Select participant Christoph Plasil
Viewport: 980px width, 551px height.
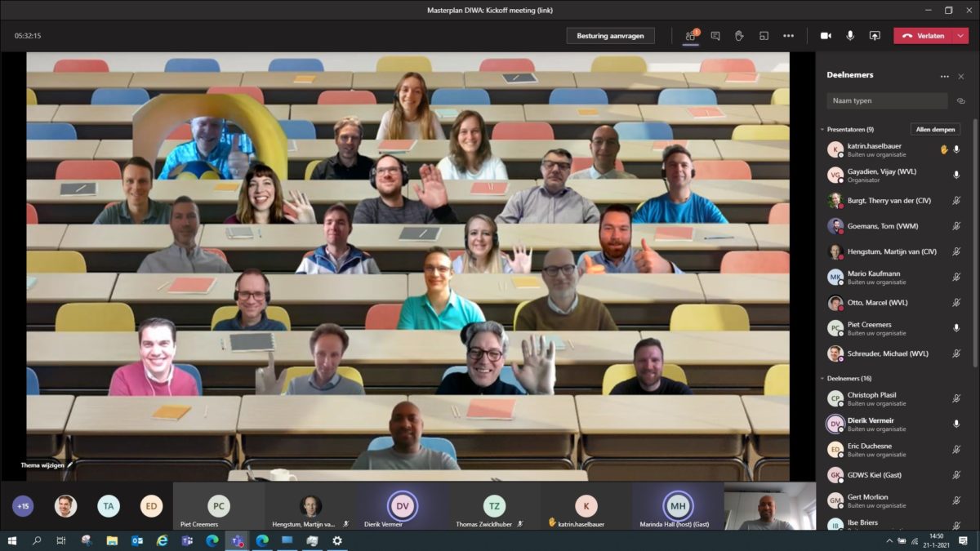click(x=894, y=398)
